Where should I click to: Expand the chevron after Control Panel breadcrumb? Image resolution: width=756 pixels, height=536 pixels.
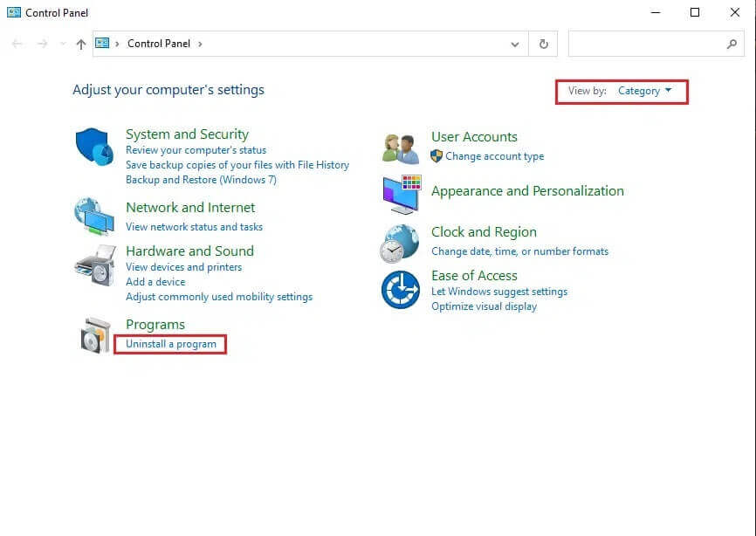click(200, 44)
